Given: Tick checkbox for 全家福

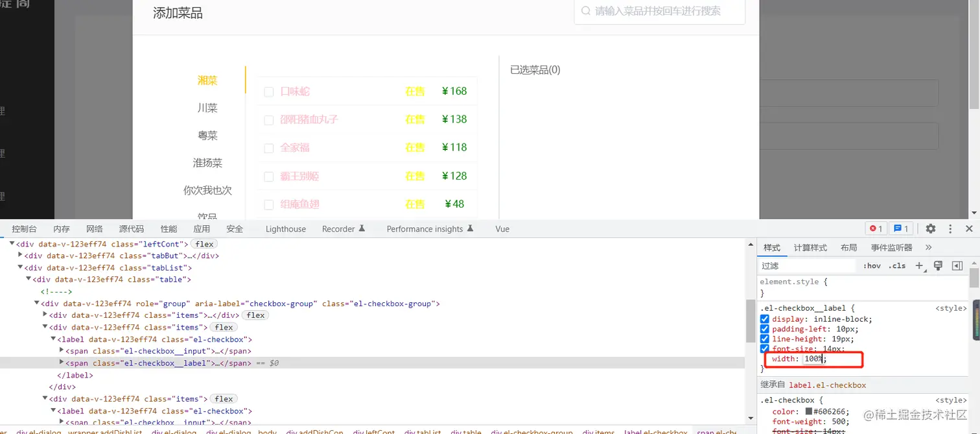Looking at the screenshot, I should 268,149.
